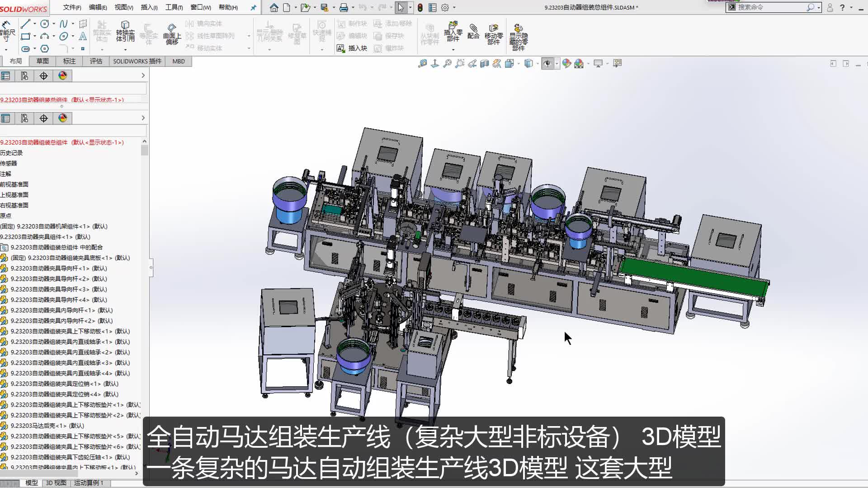Click 显示隐藏的零部件 tool
868x488 pixels.
point(519,37)
